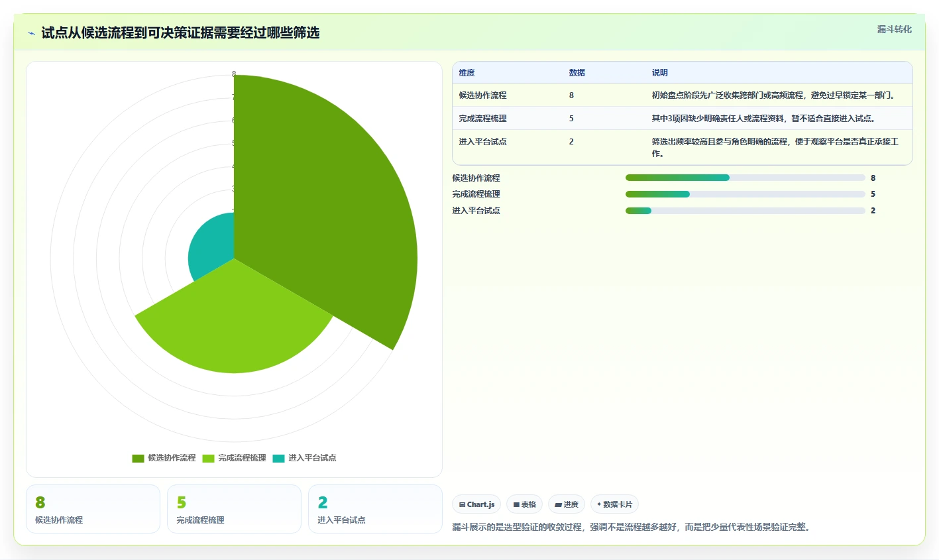939x560 pixels.
Task: Click the 完成流程梳理 progress bar
Action: pos(746,194)
